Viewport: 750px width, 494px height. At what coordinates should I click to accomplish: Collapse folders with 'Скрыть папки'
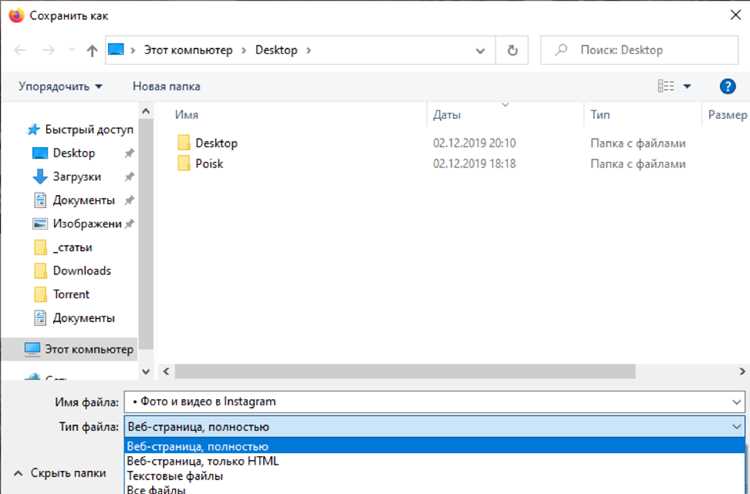tap(60, 473)
